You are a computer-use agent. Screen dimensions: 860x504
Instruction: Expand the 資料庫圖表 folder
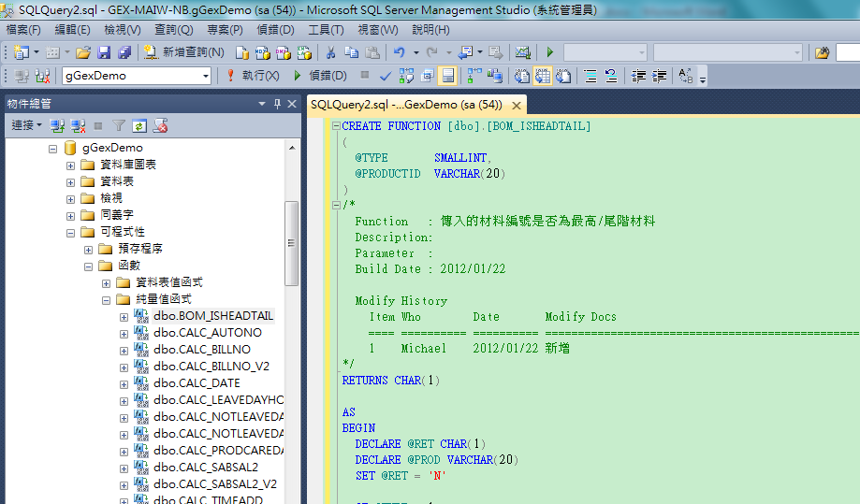click(71, 166)
